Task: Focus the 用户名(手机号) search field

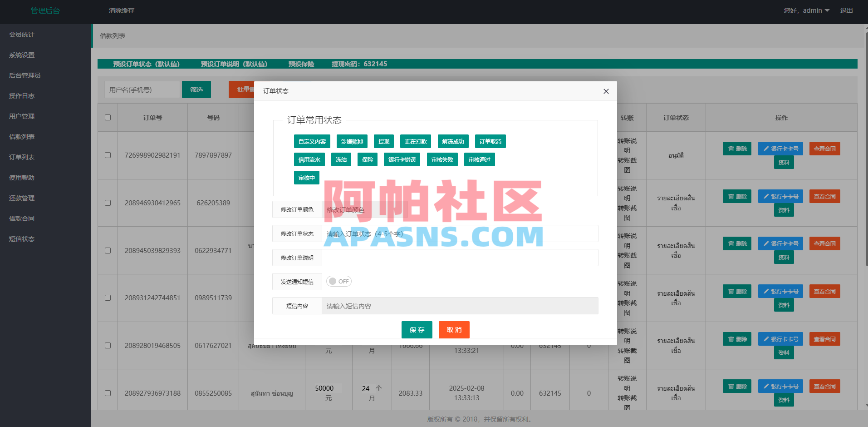Action: tap(142, 89)
